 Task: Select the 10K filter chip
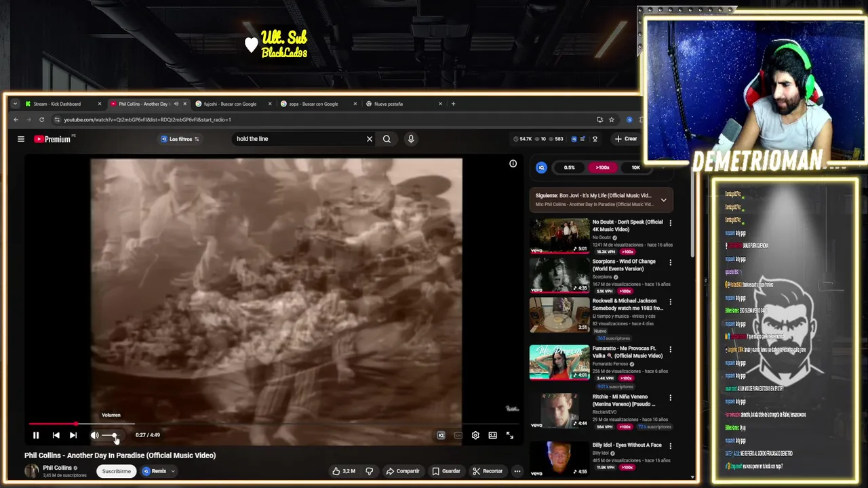[635, 167]
